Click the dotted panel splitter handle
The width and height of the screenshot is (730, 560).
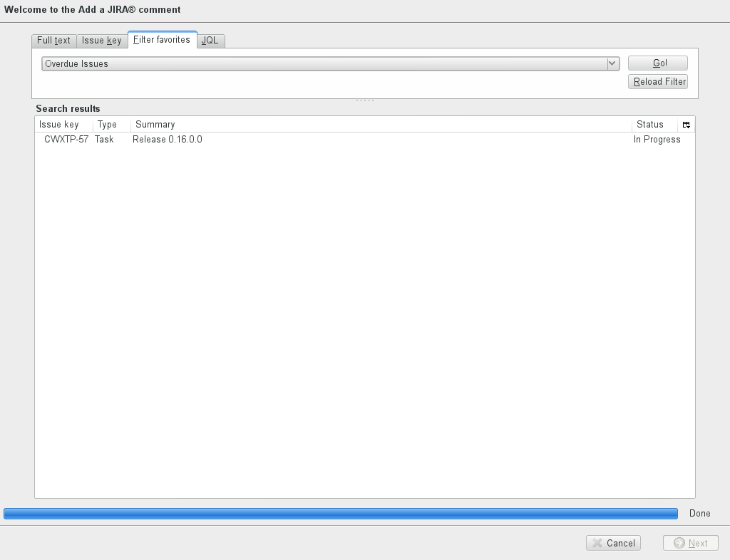(365, 100)
